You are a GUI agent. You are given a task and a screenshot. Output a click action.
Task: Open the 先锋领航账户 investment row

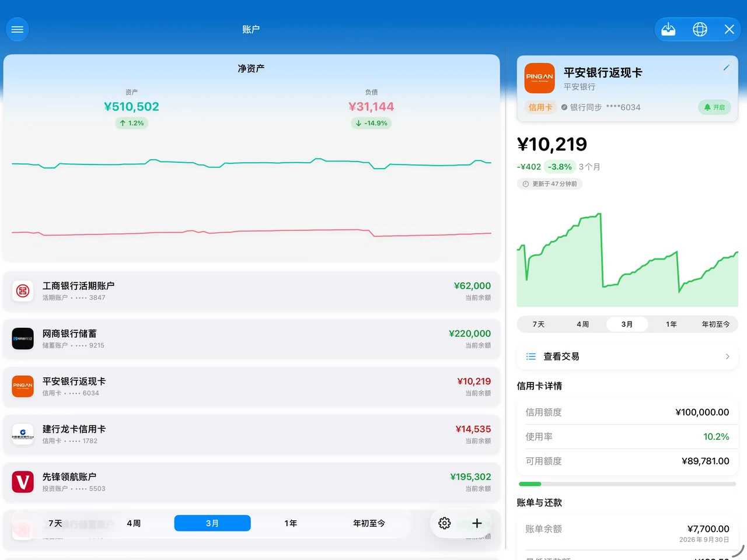252,482
